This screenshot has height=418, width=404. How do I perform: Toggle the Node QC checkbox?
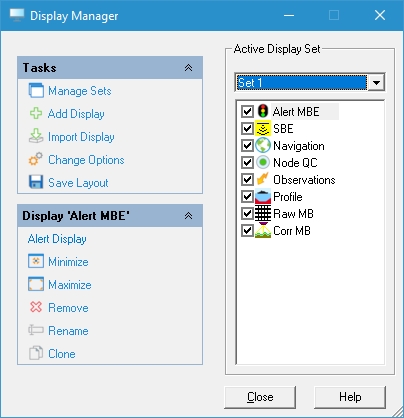[247, 162]
